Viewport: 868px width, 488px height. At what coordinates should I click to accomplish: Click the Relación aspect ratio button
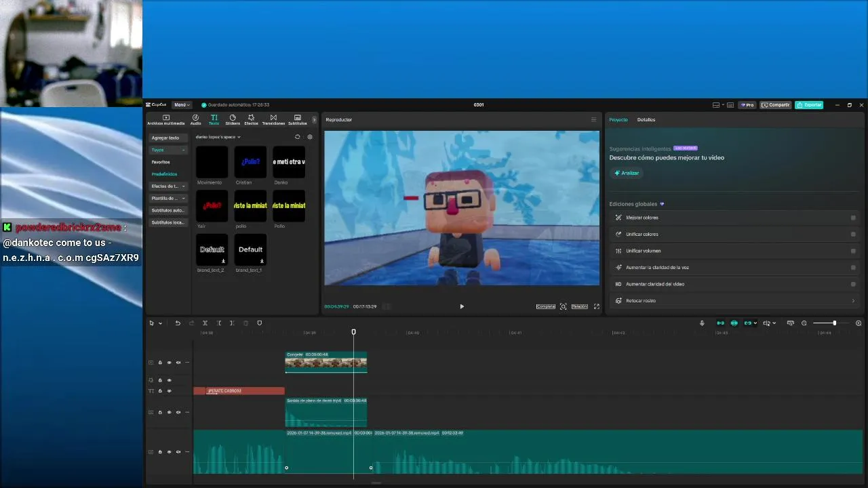pos(579,306)
